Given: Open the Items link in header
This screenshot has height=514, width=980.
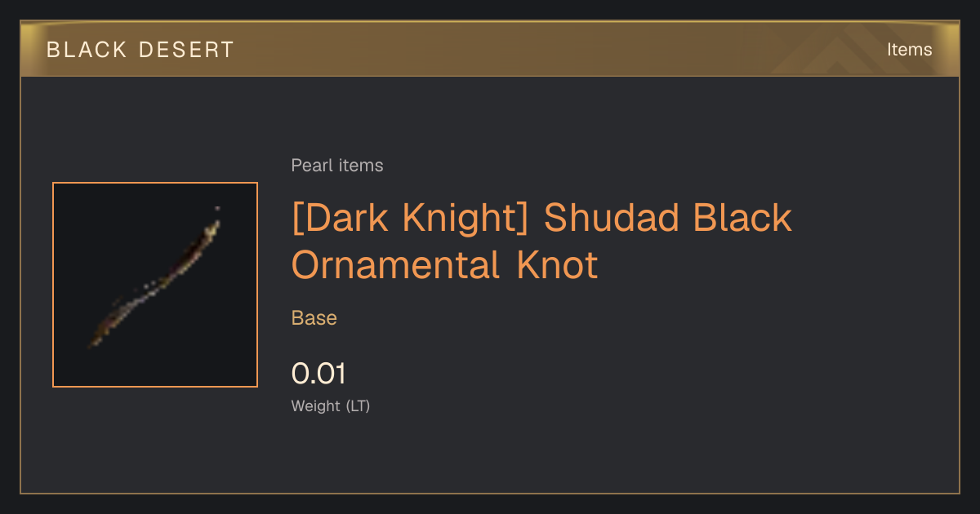Looking at the screenshot, I should tap(909, 50).
